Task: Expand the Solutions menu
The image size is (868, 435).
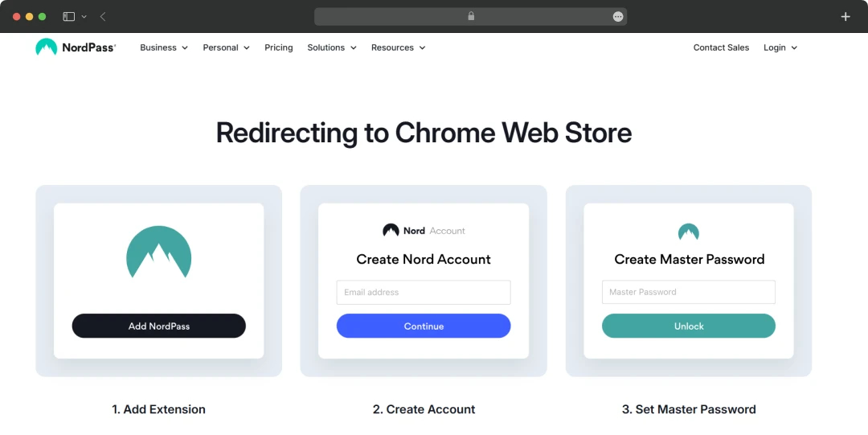Action: click(x=332, y=47)
